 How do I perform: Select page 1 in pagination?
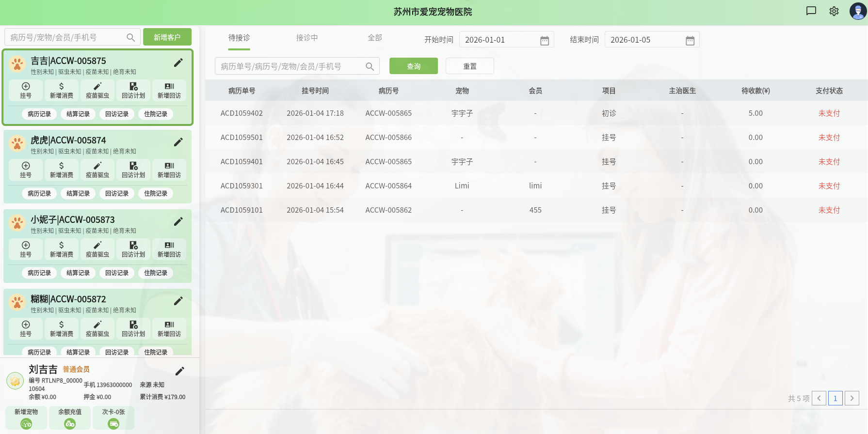pyautogui.click(x=836, y=398)
